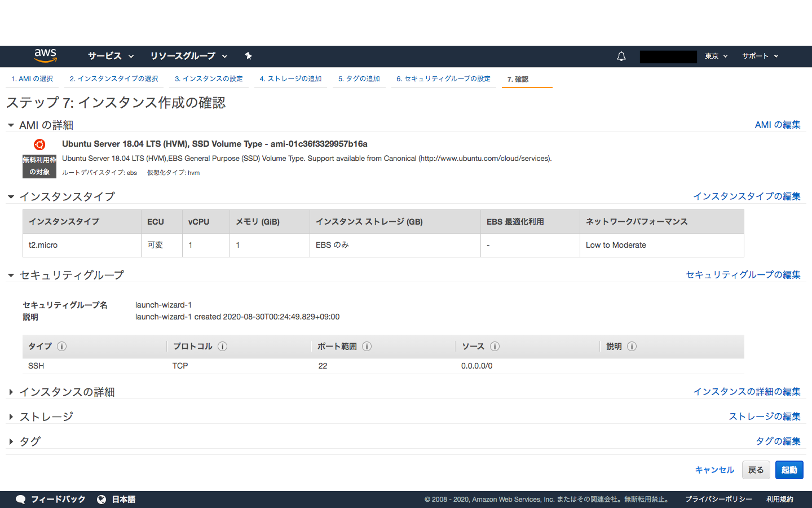
Task: Click the pin shortcut icon in navbar
Action: point(248,56)
